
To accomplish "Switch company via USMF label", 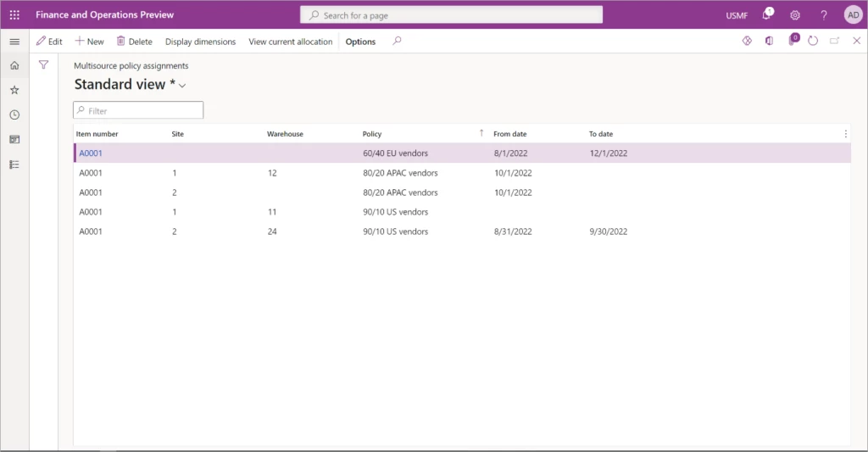I will (737, 15).
